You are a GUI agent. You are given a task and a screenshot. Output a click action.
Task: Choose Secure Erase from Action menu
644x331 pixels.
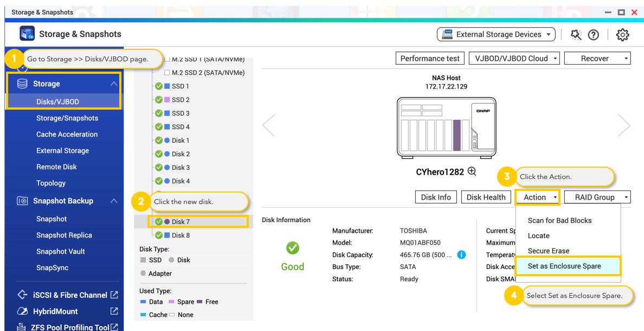pos(549,251)
